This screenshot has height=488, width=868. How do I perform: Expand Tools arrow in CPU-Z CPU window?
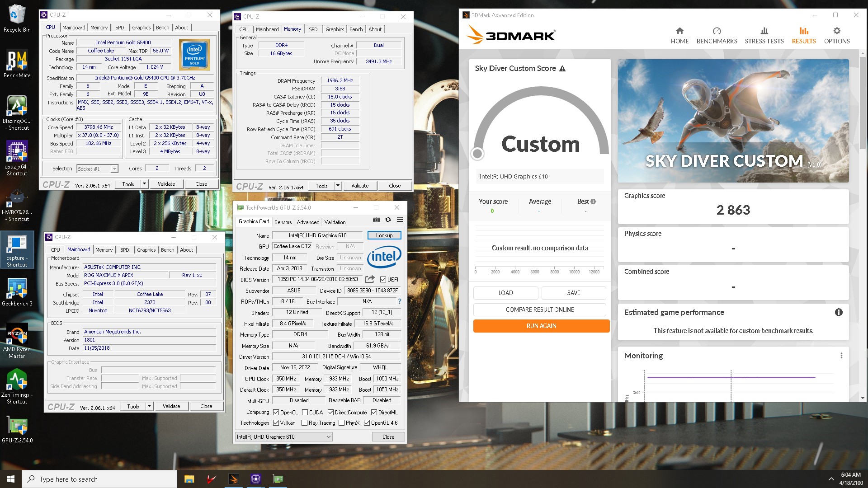point(144,184)
